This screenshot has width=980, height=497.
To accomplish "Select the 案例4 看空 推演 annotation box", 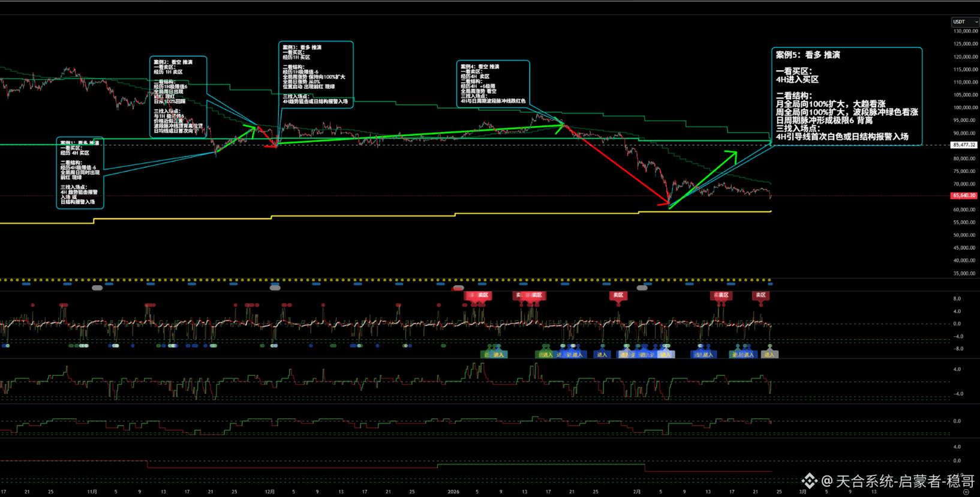I will click(493, 84).
